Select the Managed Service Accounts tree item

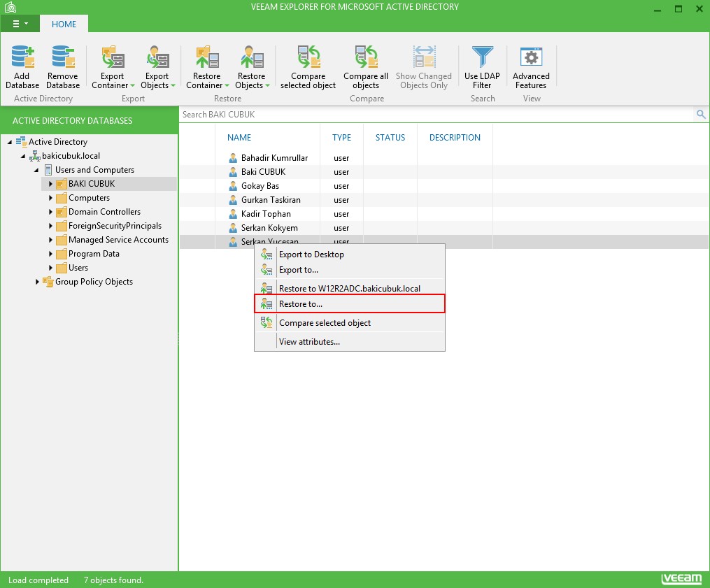tap(119, 240)
